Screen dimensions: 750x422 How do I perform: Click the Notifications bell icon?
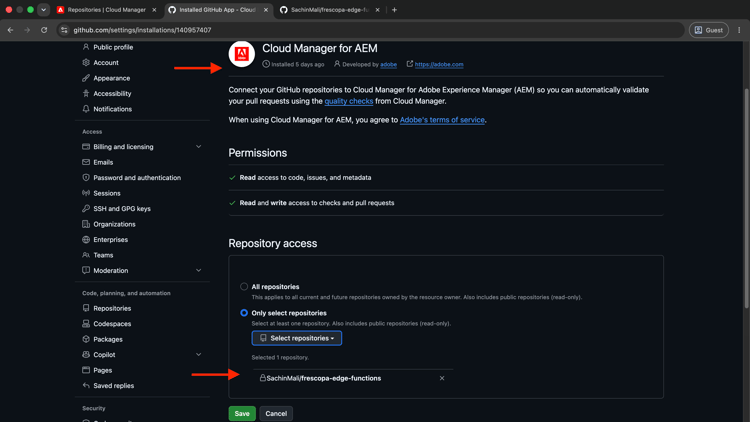tap(86, 109)
